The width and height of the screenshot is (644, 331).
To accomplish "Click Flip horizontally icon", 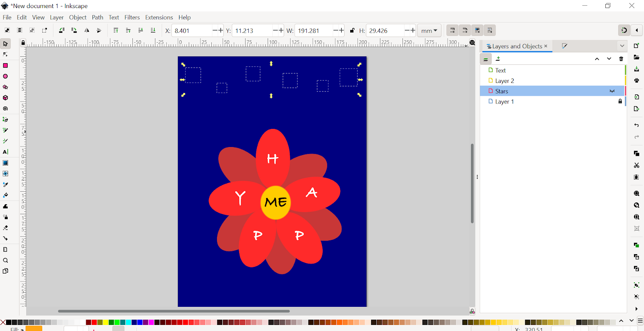I will [x=87, y=30].
